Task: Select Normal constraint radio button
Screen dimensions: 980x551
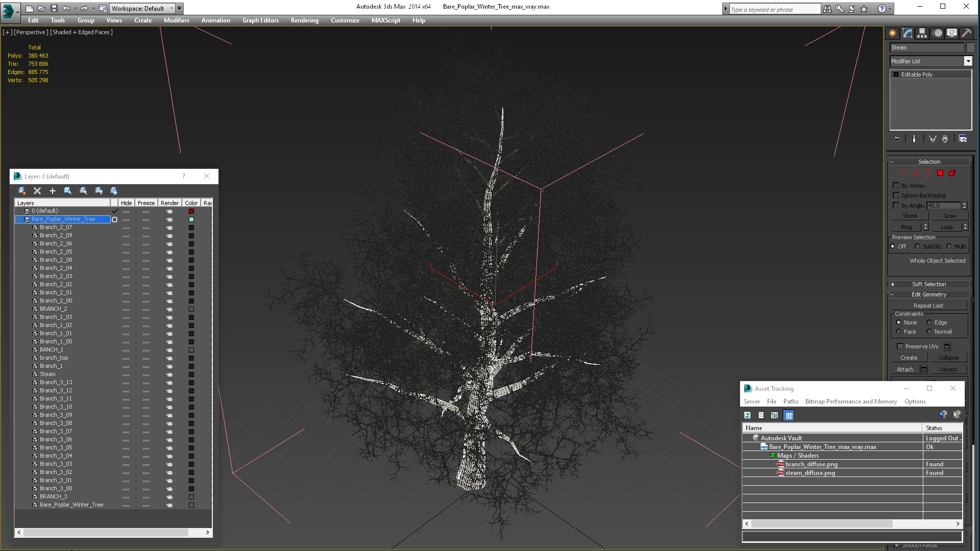Action: [929, 332]
